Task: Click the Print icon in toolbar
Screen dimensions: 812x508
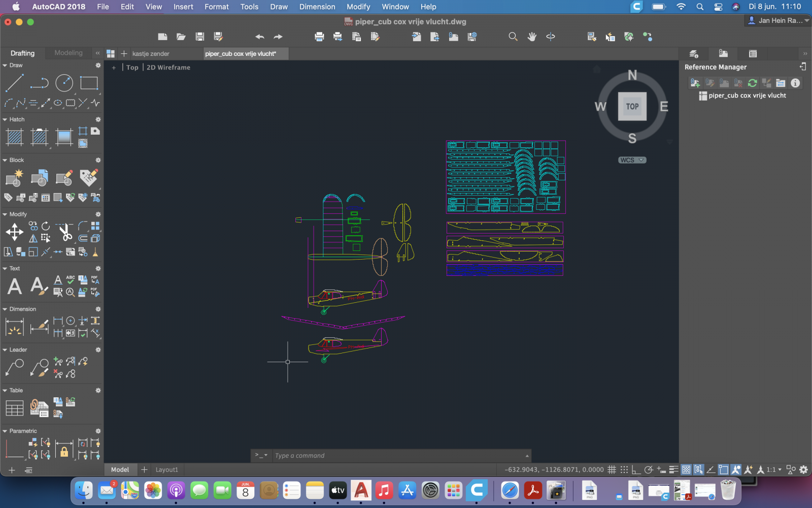Action: point(319,37)
